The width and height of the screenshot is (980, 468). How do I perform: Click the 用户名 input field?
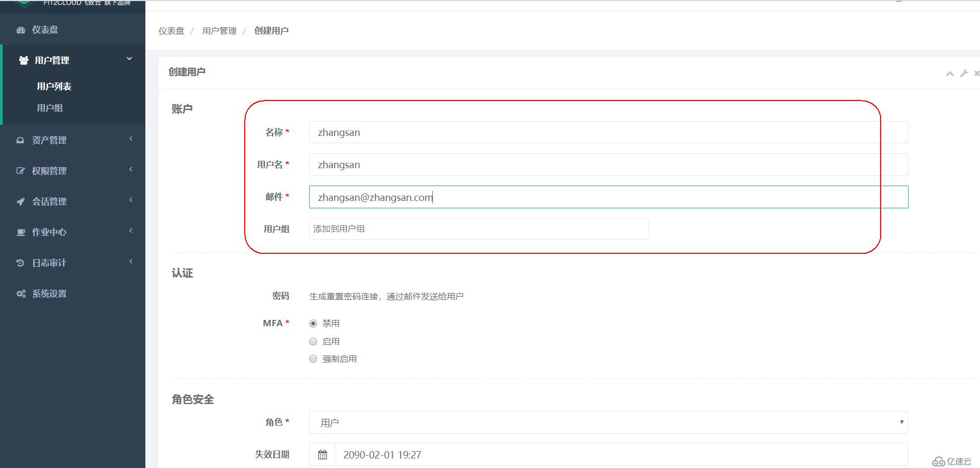tap(608, 164)
